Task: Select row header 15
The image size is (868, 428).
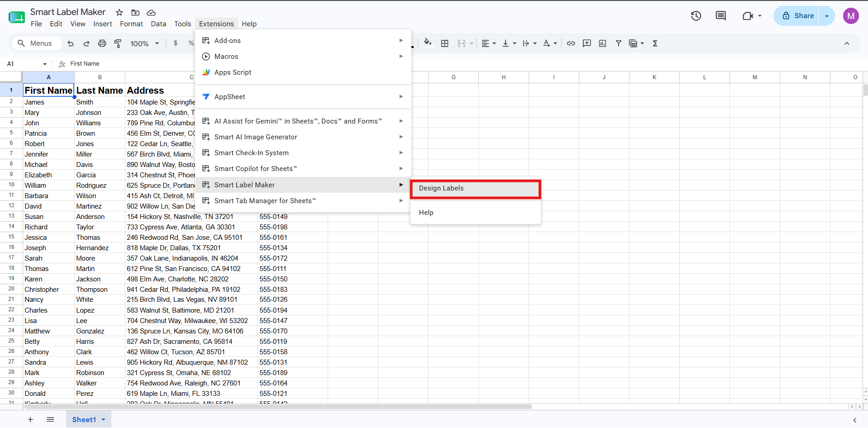Action: [11, 237]
